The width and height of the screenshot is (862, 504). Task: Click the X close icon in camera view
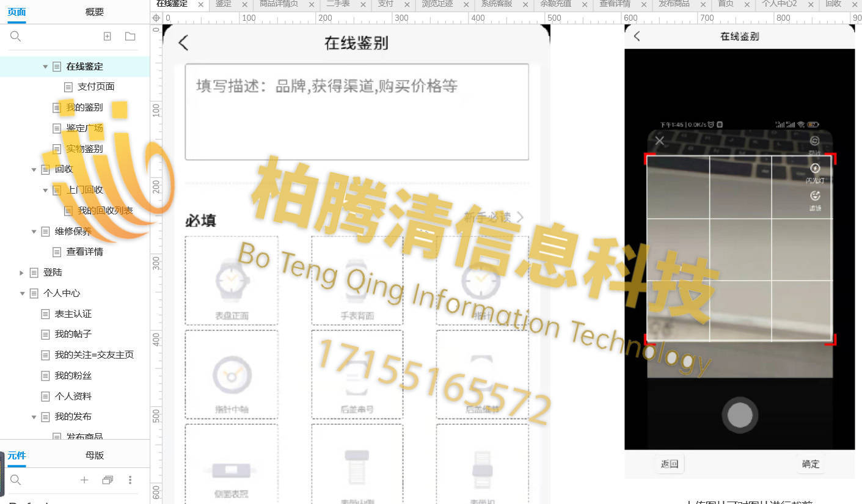(660, 141)
